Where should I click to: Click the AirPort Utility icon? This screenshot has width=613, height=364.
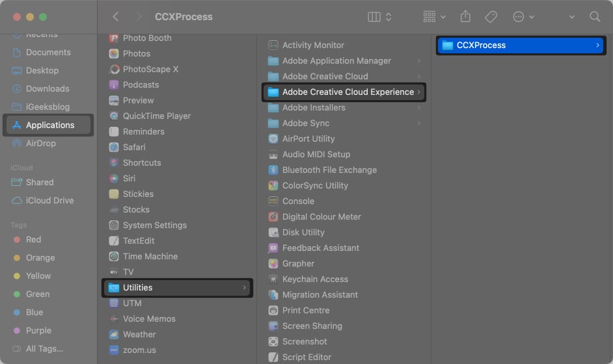click(x=273, y=138)
